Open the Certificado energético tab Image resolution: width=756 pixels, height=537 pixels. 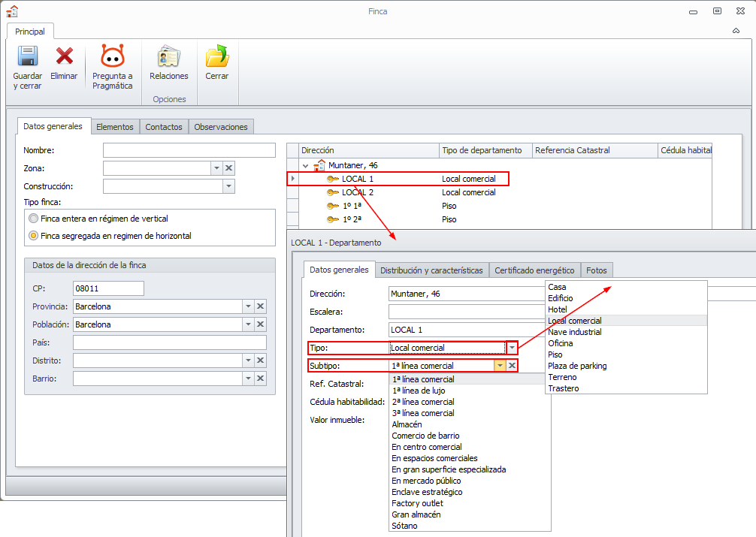[x=534, y=270]
